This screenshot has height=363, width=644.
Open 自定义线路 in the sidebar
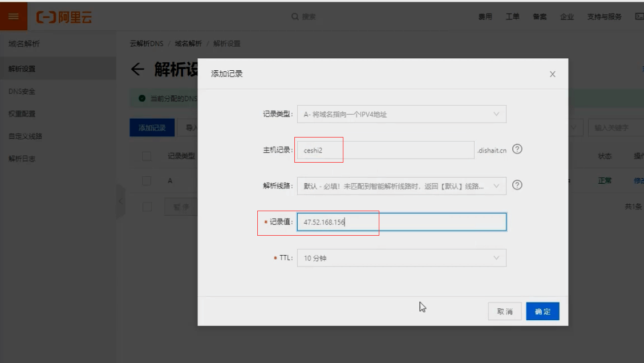coord(25,136)
